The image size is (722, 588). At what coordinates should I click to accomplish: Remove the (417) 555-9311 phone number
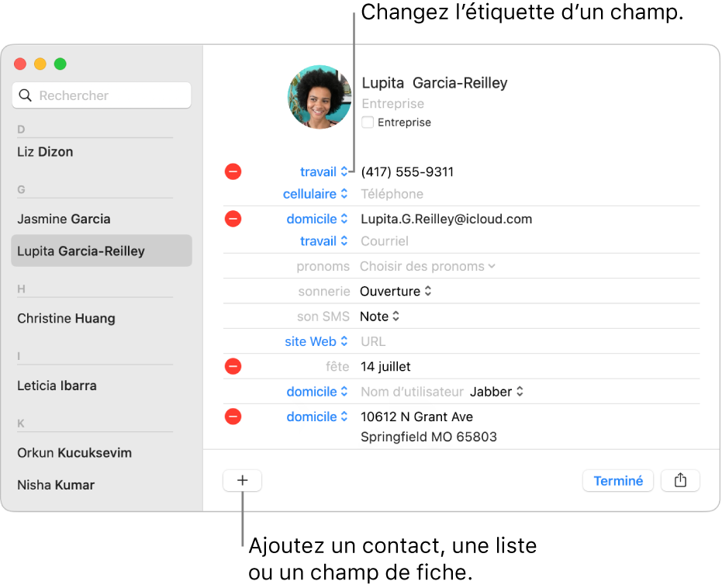[x=233, y=171]
